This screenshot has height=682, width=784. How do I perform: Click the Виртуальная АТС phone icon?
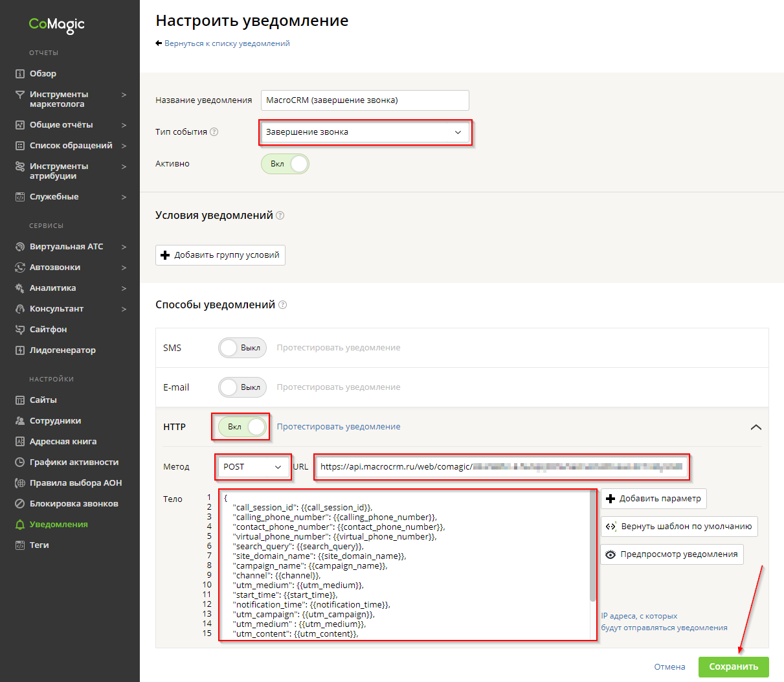(x=20, y=247)
